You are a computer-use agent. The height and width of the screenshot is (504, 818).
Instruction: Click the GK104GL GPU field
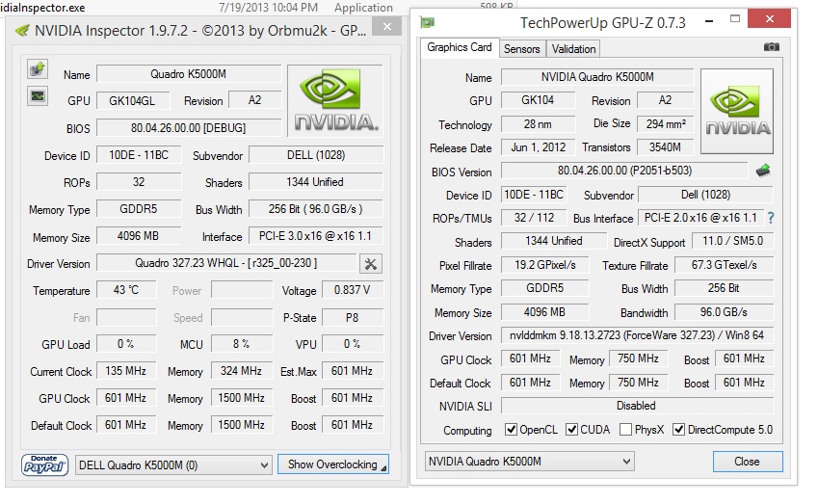(133, 100)
